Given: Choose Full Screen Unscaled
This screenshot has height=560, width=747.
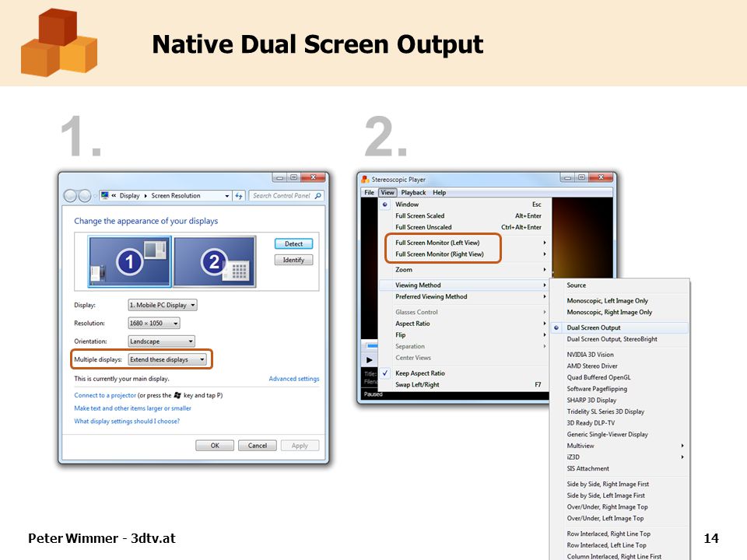Looking at the screenshot, I should (x=465, y=227).
